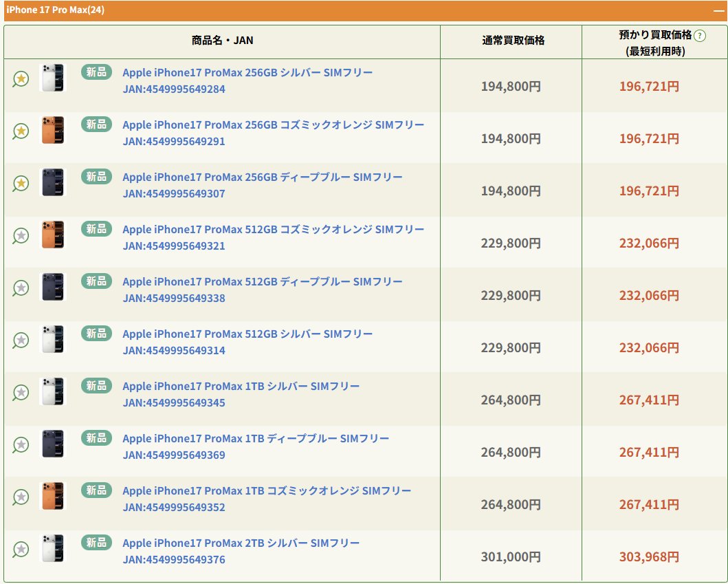Select JAN:4549995649314 text
Image resolution: width=728 pixels, height=584 pixels.
tap(174, 351)
